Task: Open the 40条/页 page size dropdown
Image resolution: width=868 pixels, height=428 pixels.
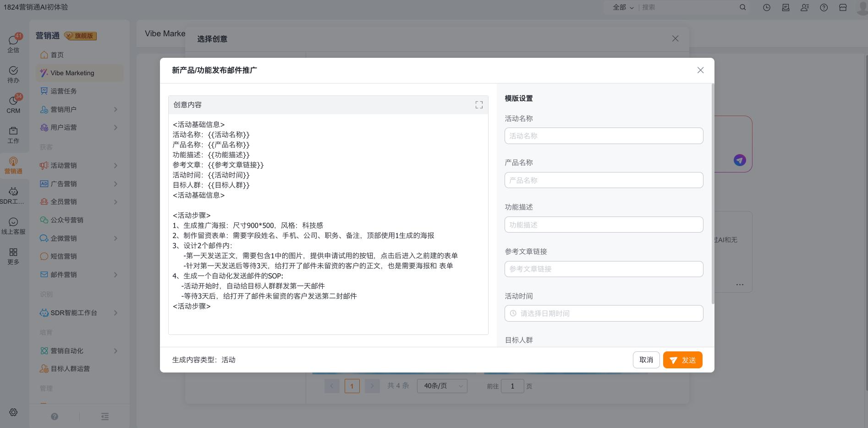Action: coord(442,386)
